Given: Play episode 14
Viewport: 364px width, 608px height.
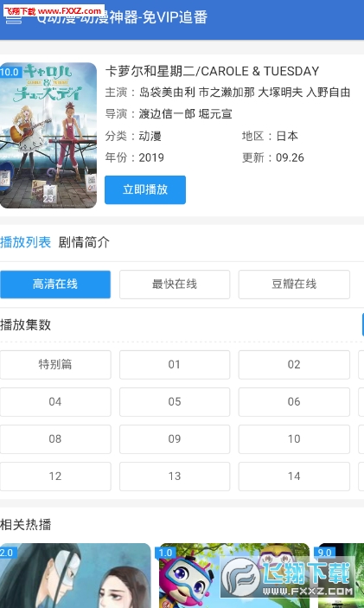Looking at the screenshot, I should 294,477.
